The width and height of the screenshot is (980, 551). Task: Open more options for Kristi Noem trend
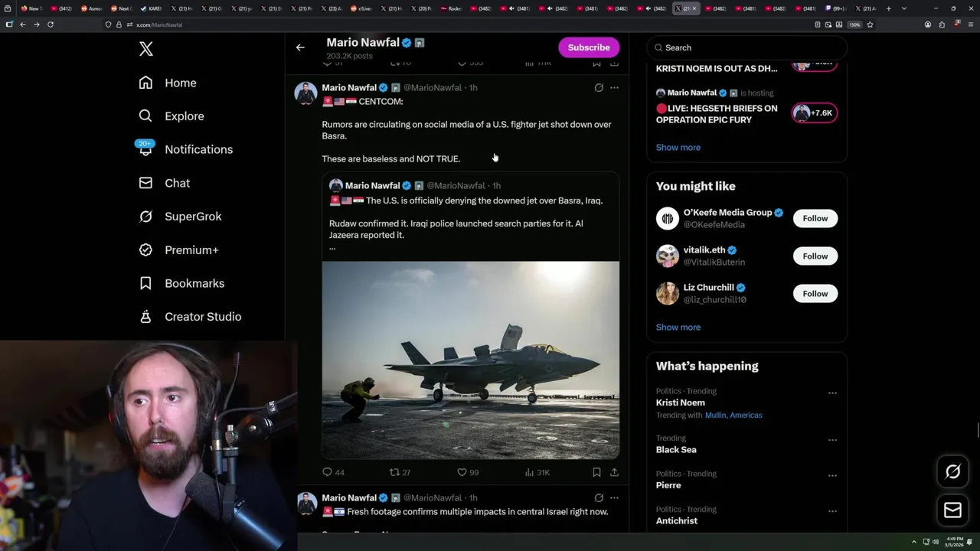[832, 393]
